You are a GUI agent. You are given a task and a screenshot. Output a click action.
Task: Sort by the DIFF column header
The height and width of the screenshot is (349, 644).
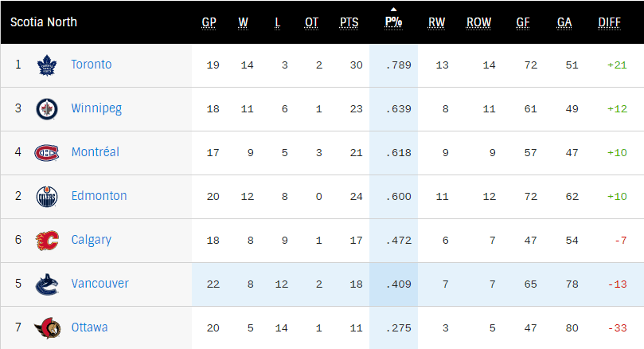tap(609, 22)
